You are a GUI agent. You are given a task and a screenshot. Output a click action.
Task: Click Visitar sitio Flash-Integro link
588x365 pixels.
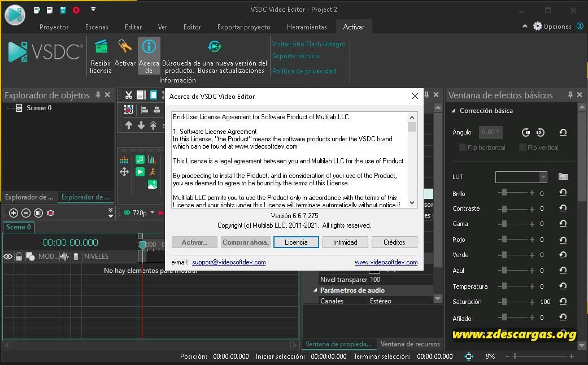[308, 44]
